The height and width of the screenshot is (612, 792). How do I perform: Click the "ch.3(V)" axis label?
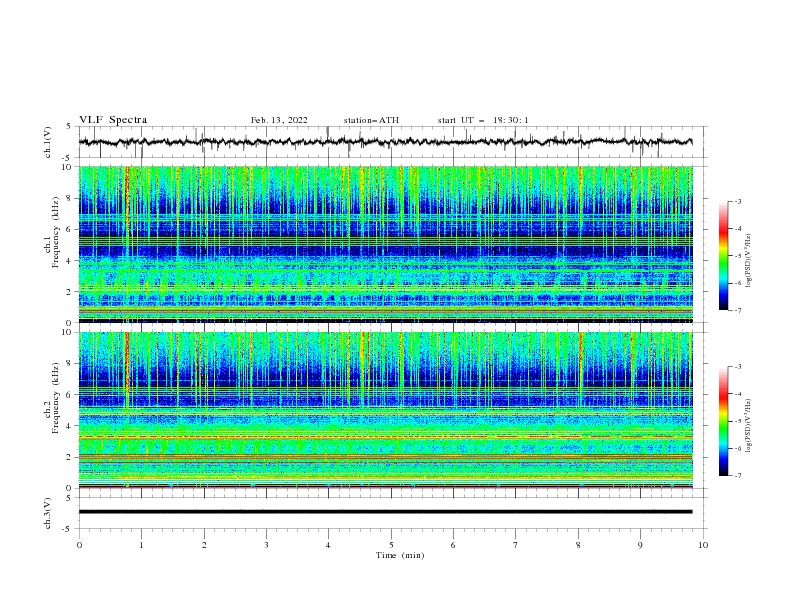pos(48,514)
